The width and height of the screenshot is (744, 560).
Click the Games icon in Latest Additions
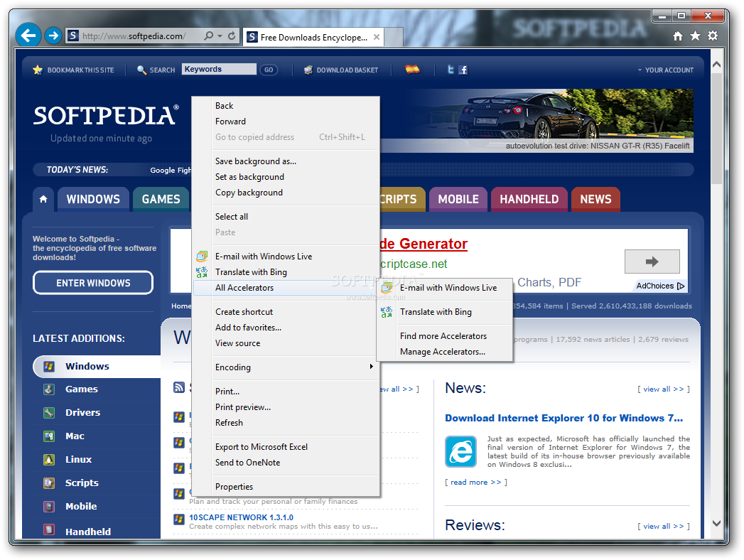pos(49,389)
